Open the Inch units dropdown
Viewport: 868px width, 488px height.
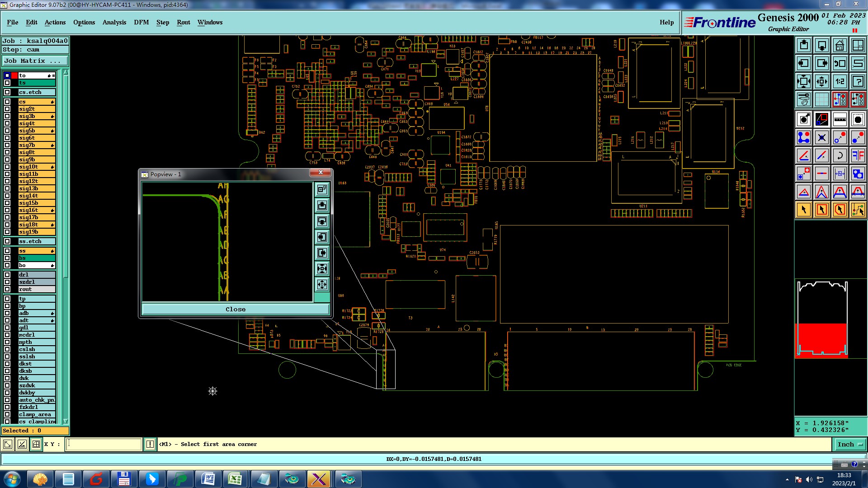click(x=850, y=445)
